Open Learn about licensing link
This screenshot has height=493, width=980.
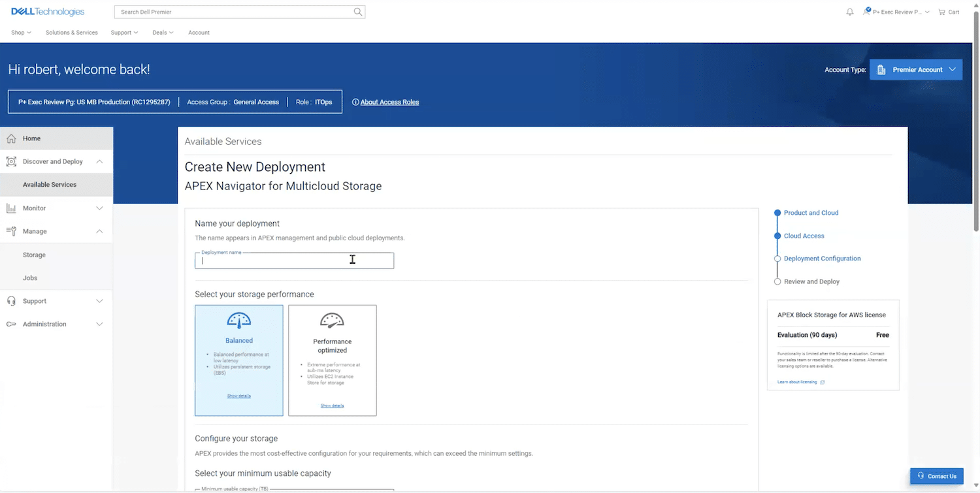coord(797,382)
